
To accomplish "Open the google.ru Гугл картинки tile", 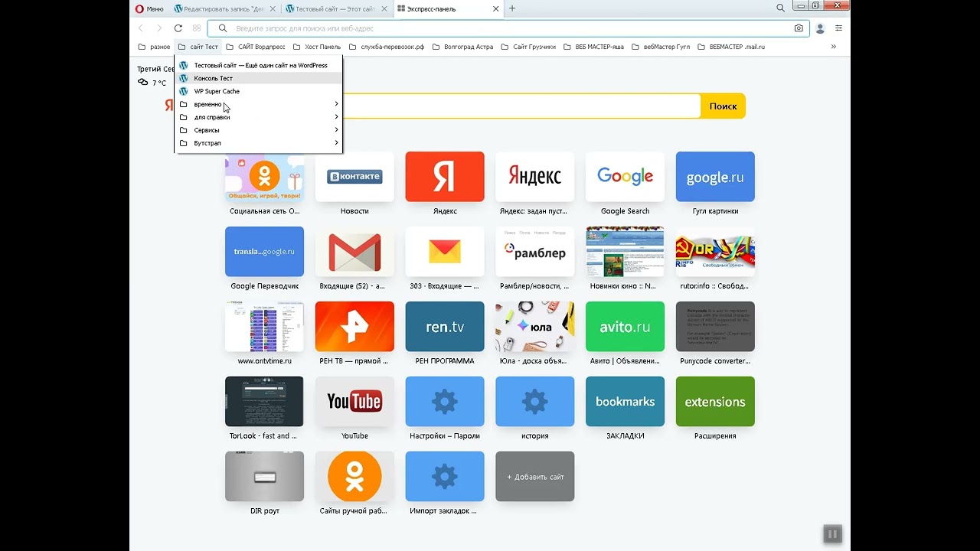I will pos(715,177).
